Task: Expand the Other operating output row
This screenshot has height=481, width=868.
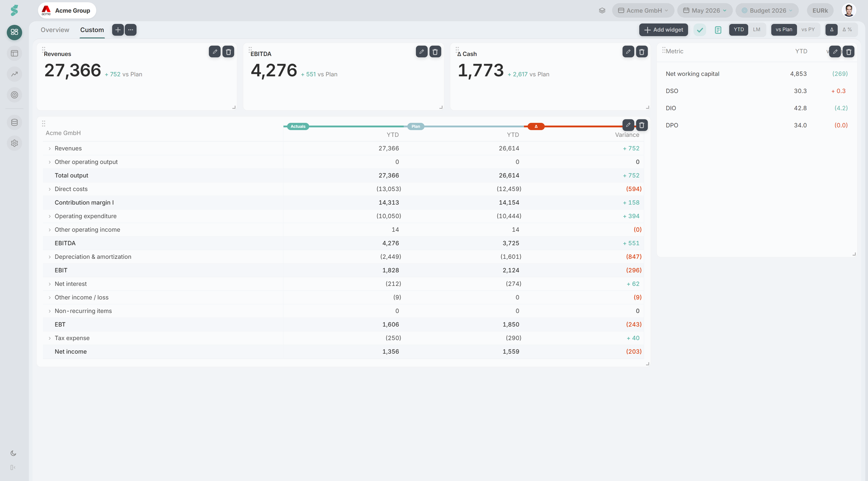Action: (x=50, y=162)
